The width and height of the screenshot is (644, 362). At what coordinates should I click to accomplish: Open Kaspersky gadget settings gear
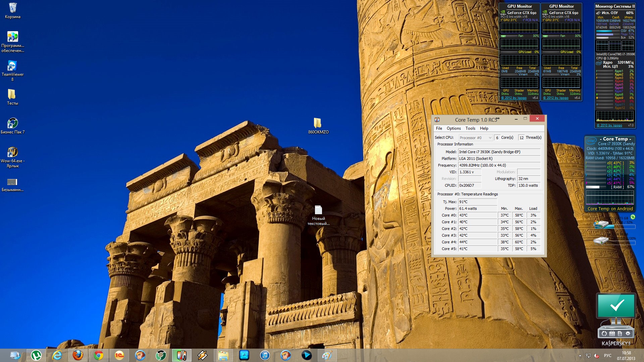pyautogui.click(x=628, y=334)
